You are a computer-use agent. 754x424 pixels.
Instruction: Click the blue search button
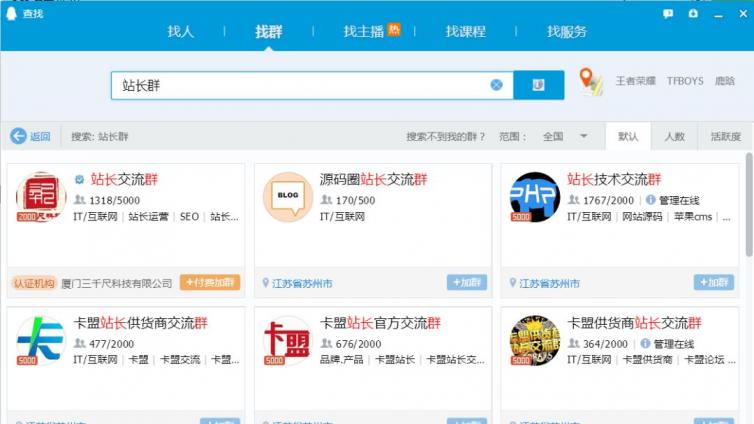click(539, 85)
